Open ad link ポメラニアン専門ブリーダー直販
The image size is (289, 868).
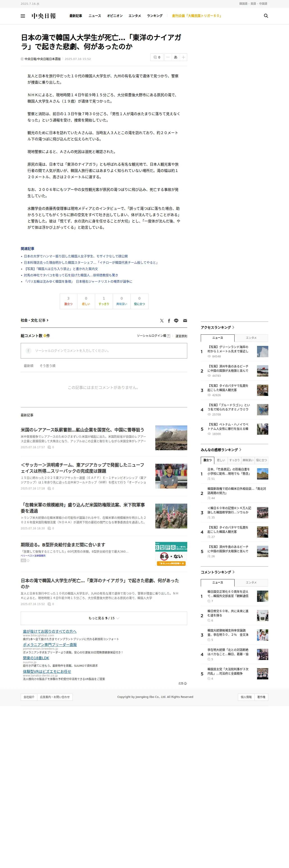tap(50, 645)
